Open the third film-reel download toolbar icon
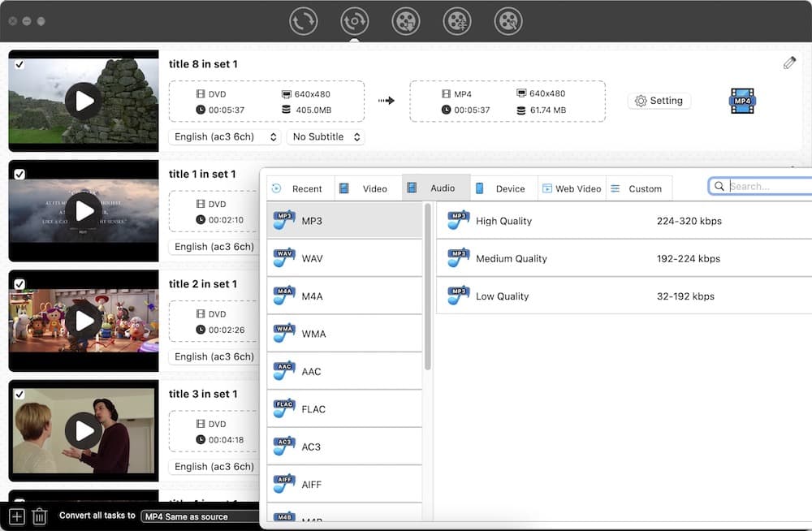812x531 pixels. [x=405, y=21]
